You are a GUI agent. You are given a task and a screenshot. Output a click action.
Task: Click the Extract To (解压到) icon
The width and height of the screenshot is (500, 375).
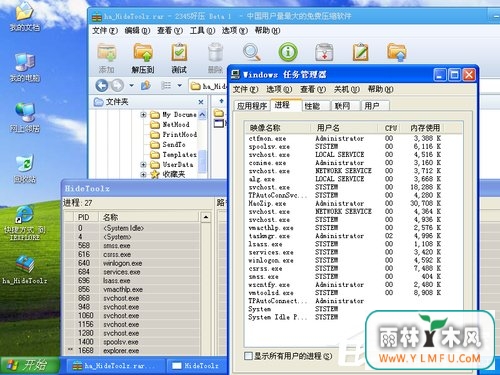tap(143, 52)
